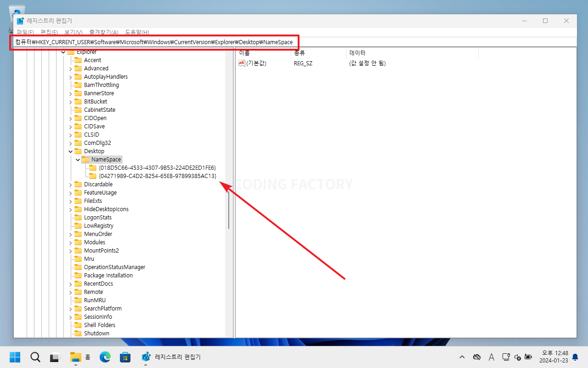The height and width of the screenshot is (368, 588).
Task: Click the FeatureUsage folder icon
Action: coord(78,193)
